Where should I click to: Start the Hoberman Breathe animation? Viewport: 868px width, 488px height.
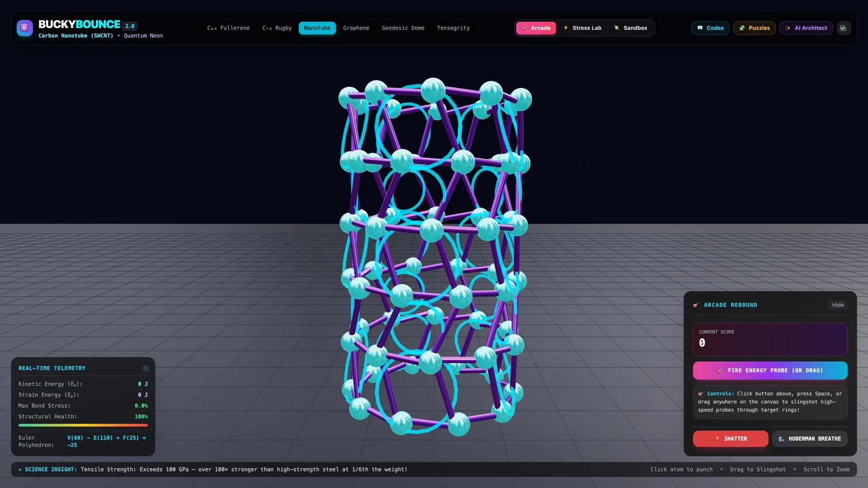point(810,439)
